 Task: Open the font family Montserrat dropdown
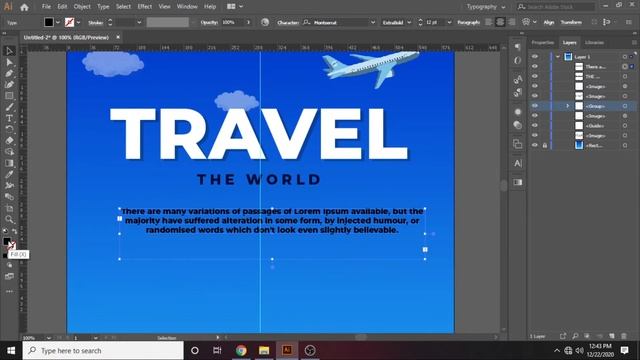373,22
